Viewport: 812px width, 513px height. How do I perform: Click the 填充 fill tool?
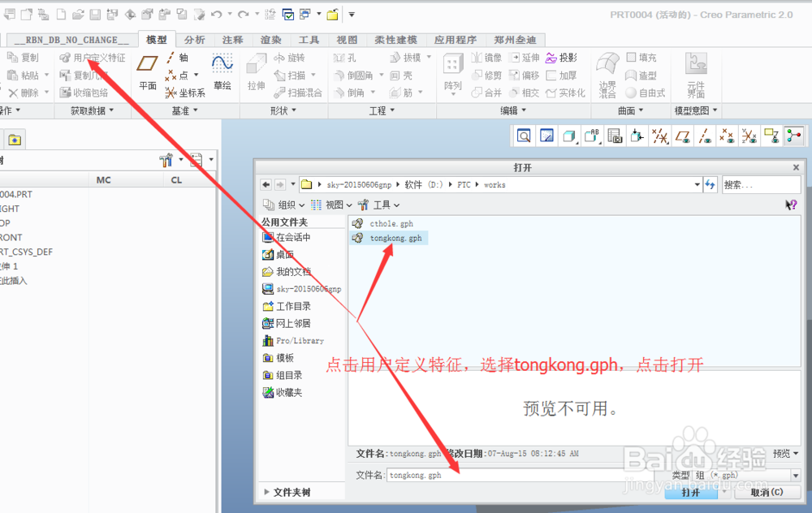tap(641, 58)
